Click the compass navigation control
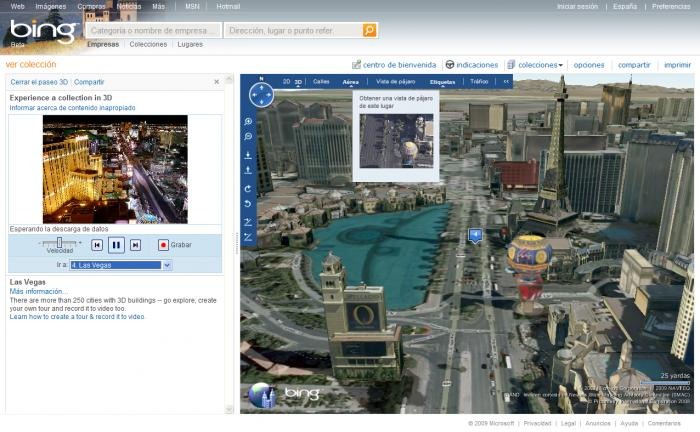The image size is (700, 432). tap(261, 94)
